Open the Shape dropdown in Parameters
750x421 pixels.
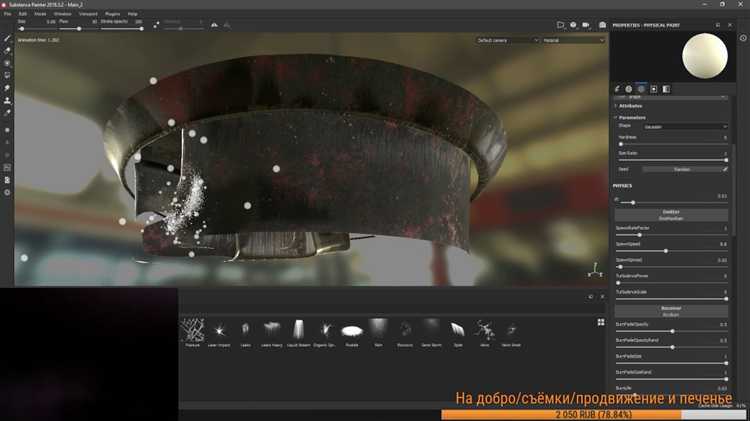click(686, 126)
